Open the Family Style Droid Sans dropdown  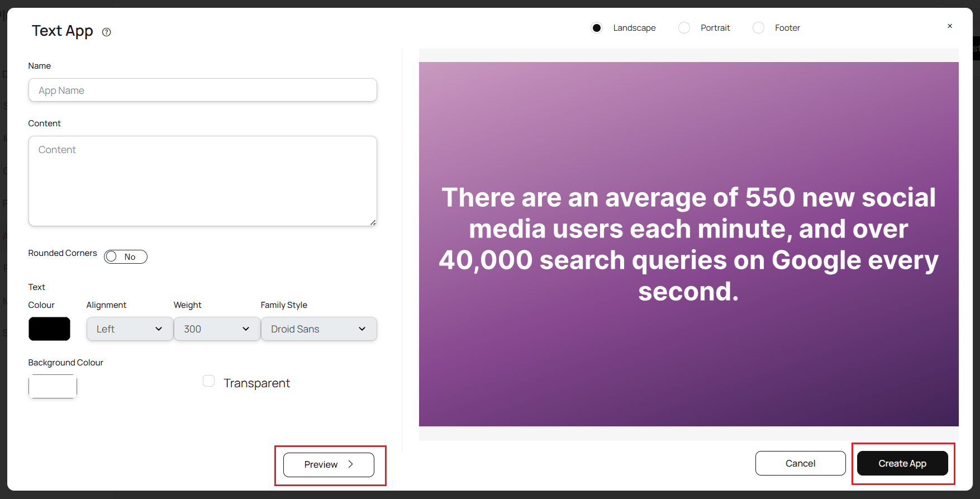point(318,329)
